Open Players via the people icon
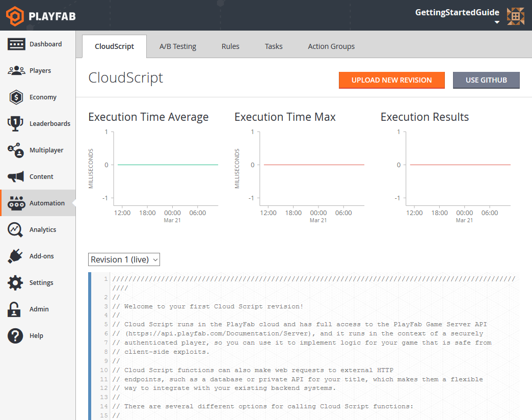532x420 pixels. (16, 71)
